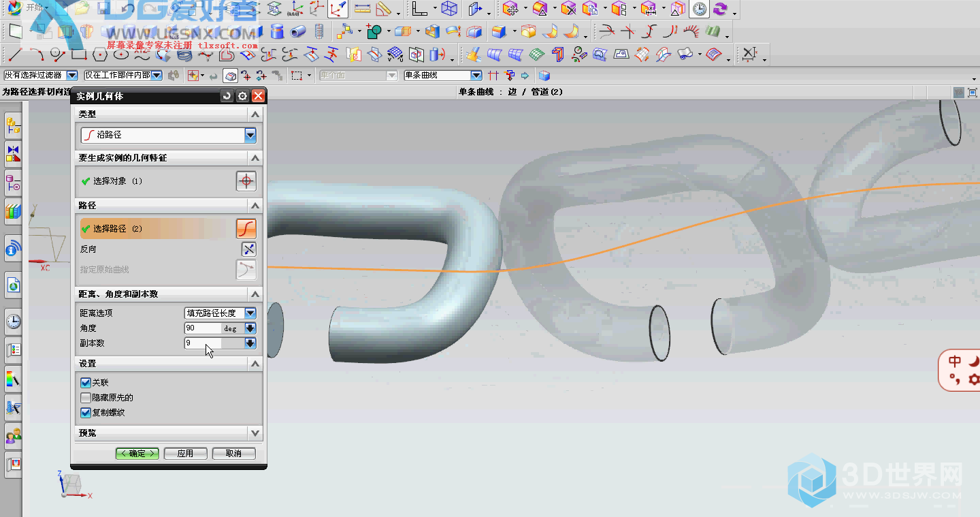Collapse the 距离、角度和副本数 section
This screenshot has height=517, width=980.
tap(255, 294)
